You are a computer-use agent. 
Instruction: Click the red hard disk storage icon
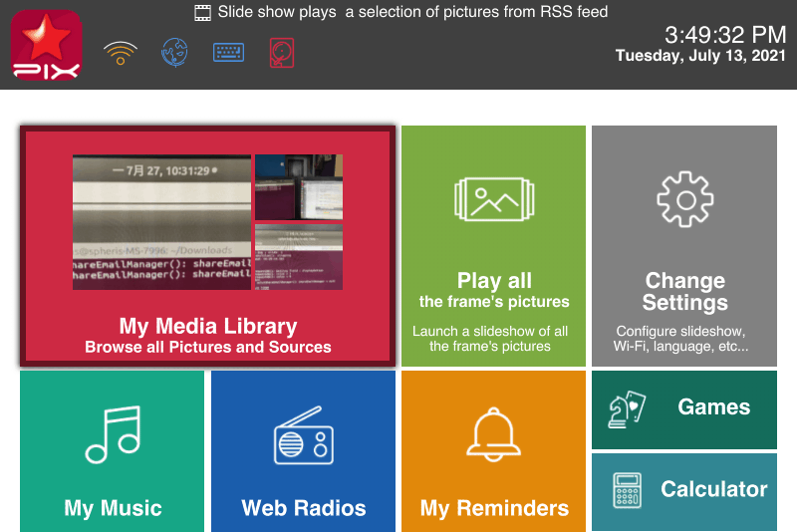coord(282,53)
